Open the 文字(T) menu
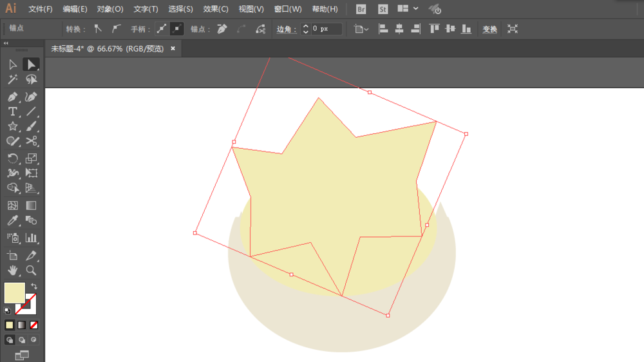 point(146,9)
